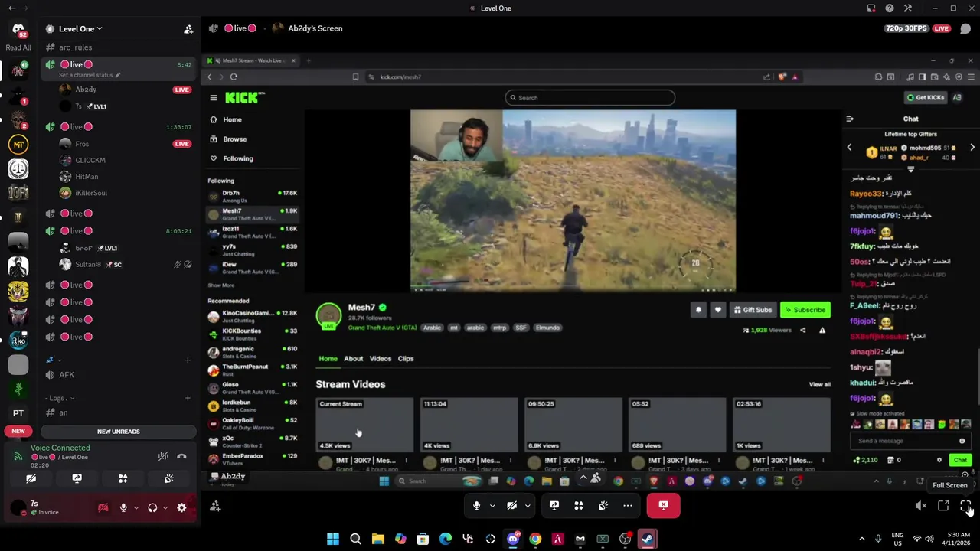This screenshot has height=551, width=980.
Task: Click invite members icon beside Level One
Action: click(188, 29)
